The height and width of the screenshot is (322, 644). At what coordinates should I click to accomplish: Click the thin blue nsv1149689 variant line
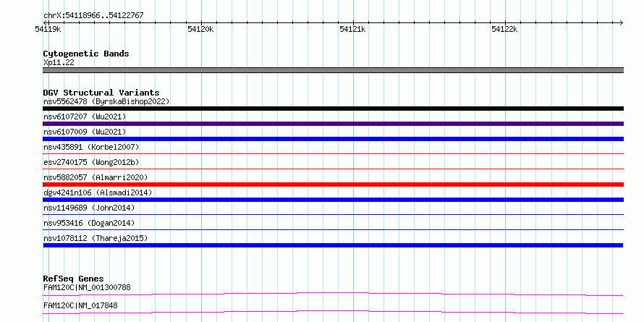(x=333, y=215)
